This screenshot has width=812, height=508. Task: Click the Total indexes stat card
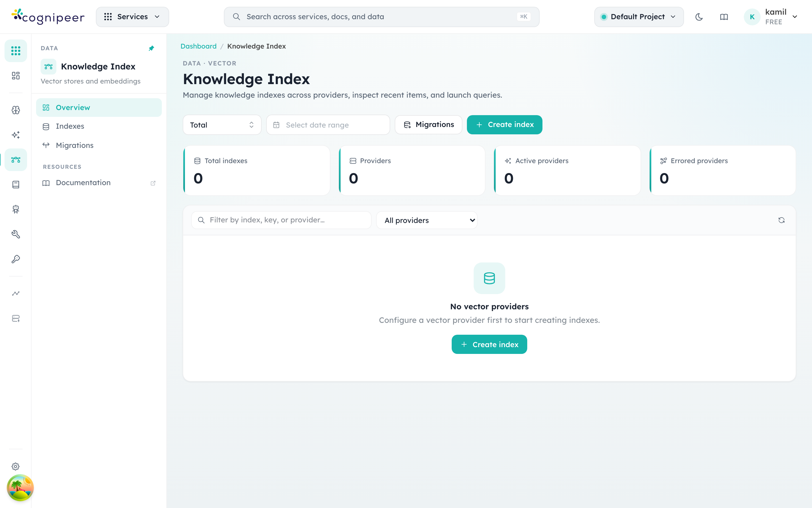pos(257,170)
